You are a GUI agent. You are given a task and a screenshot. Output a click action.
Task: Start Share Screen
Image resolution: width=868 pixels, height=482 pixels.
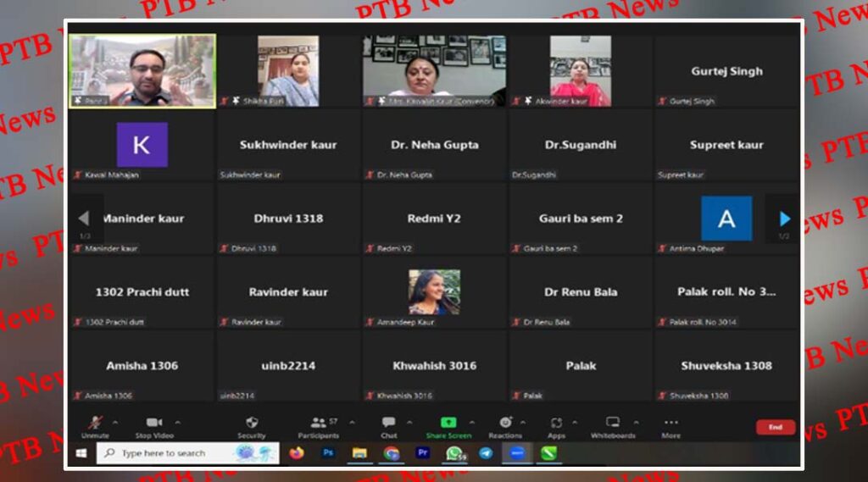click(x=448, y=427)
